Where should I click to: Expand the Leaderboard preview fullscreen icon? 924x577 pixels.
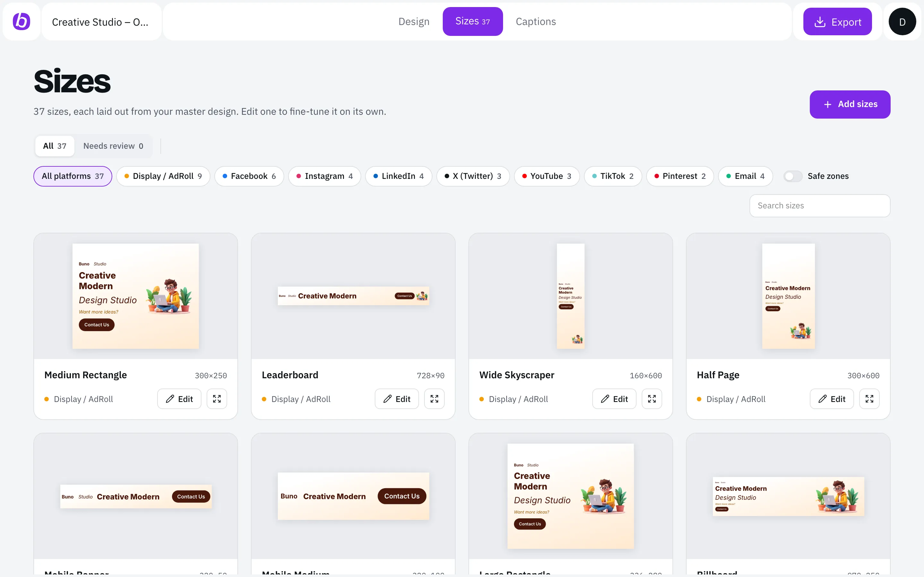[x=434, y=399]
